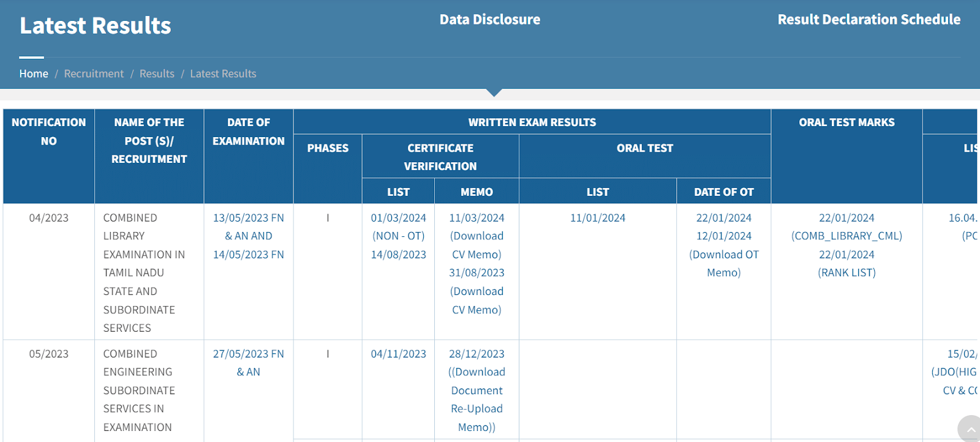Image resolution: width=980 pixels, height=442 pixels.
Task: Open COMB_LIBRARY_CML oral test marks link
Action: pos(846,236)
